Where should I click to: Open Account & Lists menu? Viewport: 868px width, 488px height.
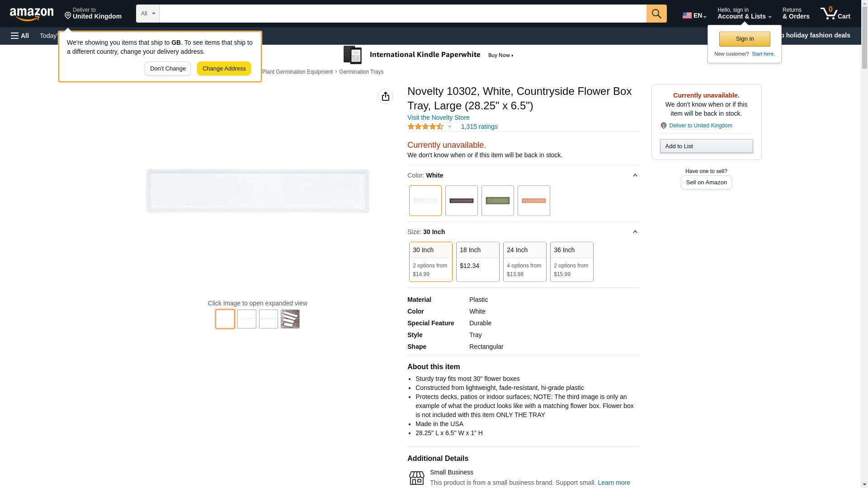pyautogui.click(x=744, y=14)
